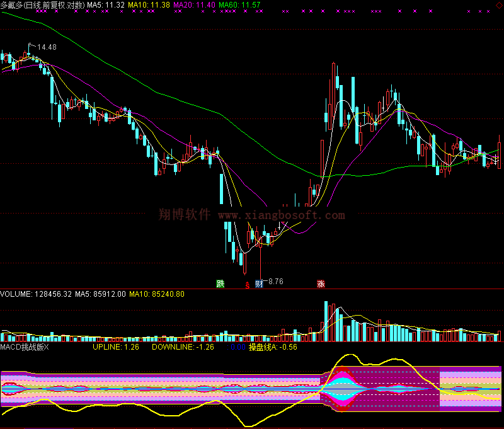Click the blue 财 signal marker
This screenshot has height=429, width=504.
259,283
